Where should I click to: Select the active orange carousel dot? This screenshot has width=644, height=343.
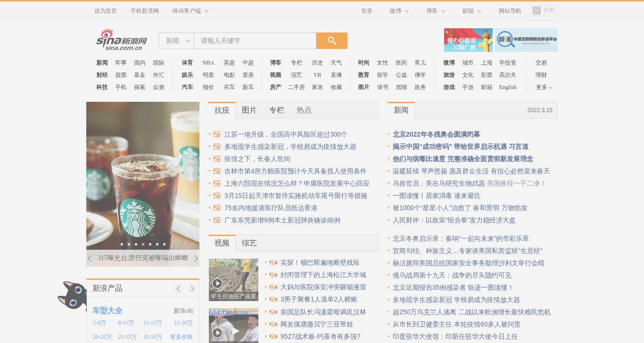[x=143, y=244]
